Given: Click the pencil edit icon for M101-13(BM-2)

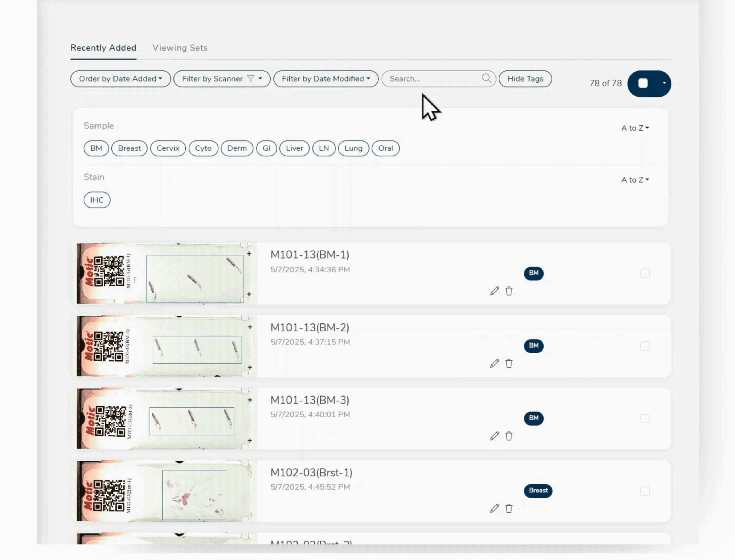Looking at the screenshot, I should pyautogui.click(x=495, y=363).
